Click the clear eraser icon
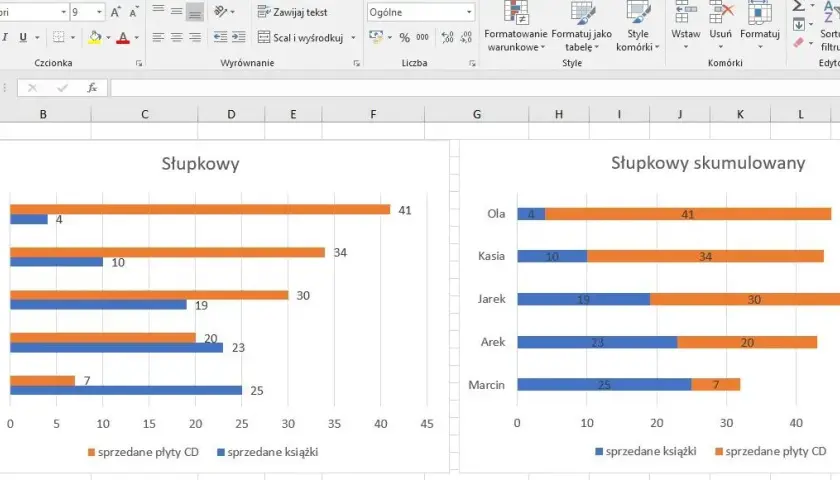Viewport: 840px width, 480px height. [798, 42]
